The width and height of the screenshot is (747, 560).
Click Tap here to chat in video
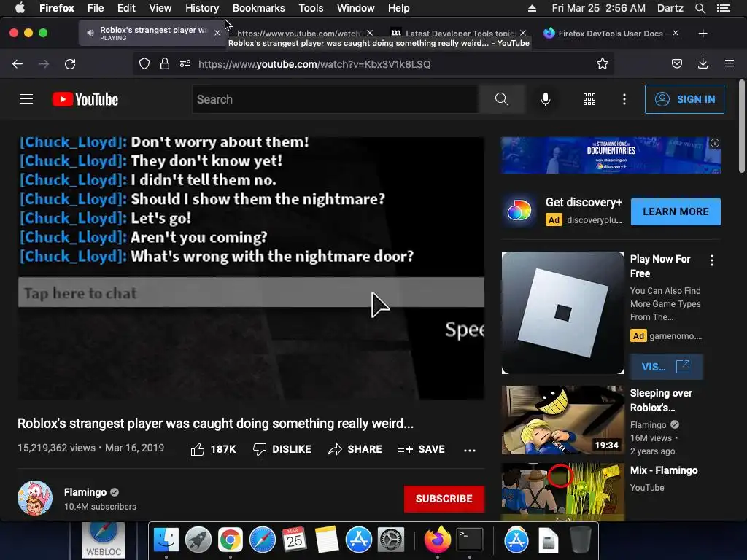click(x=251, y=292)
